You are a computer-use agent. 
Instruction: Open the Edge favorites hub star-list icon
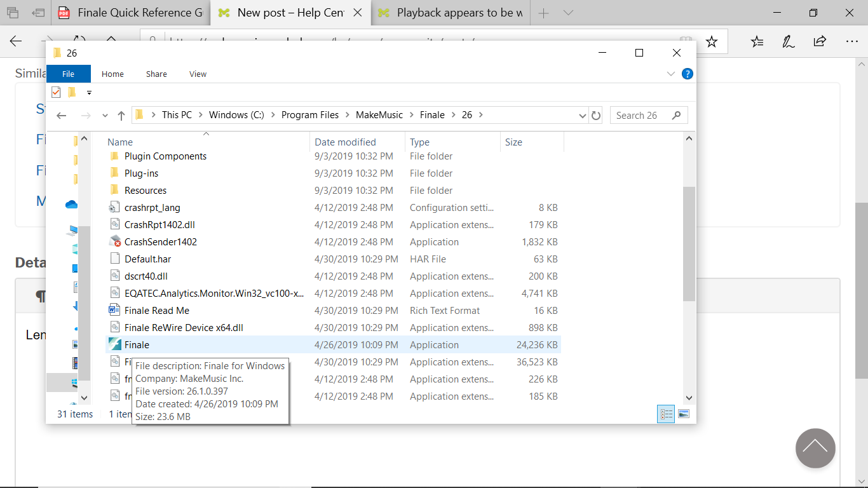[757, 42]
